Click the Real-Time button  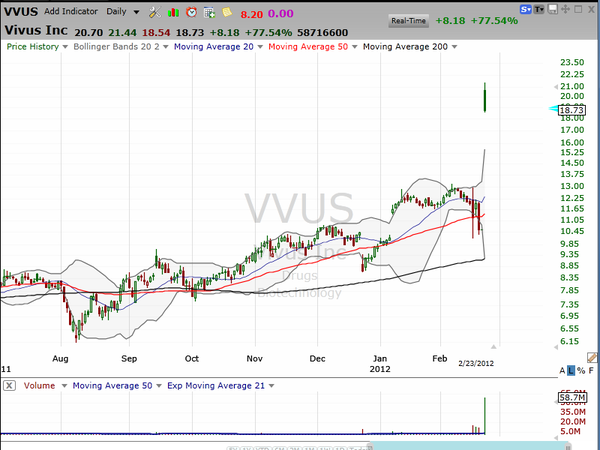(408, 21)
